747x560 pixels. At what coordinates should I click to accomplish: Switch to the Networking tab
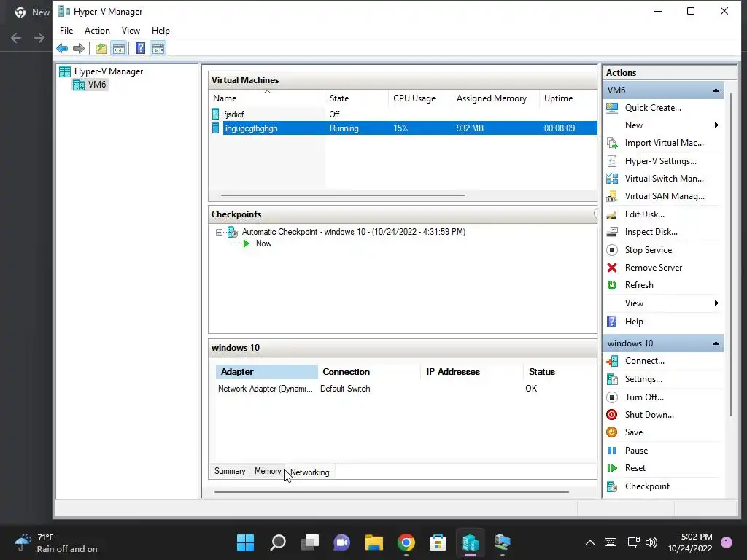point(309,472)
